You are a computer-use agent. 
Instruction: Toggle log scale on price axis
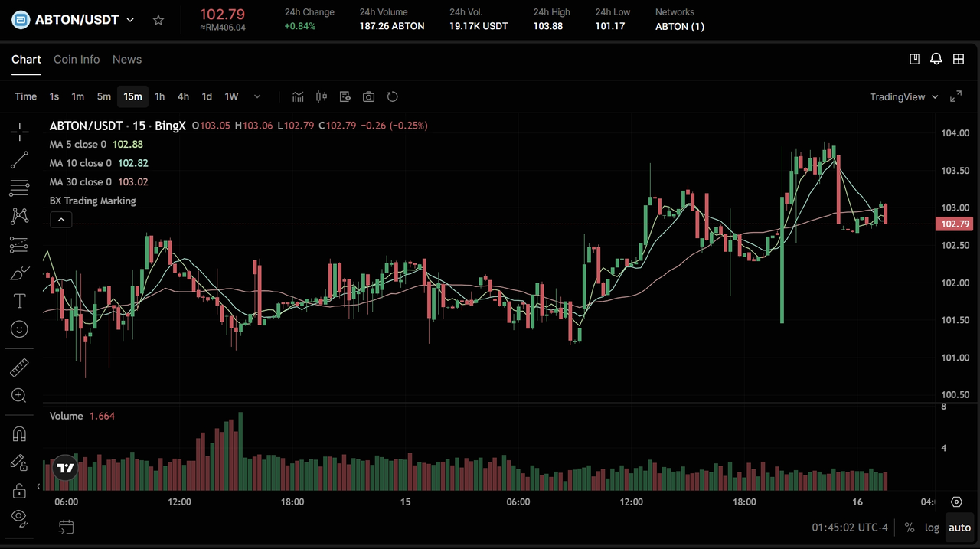(x=932, y=528)
